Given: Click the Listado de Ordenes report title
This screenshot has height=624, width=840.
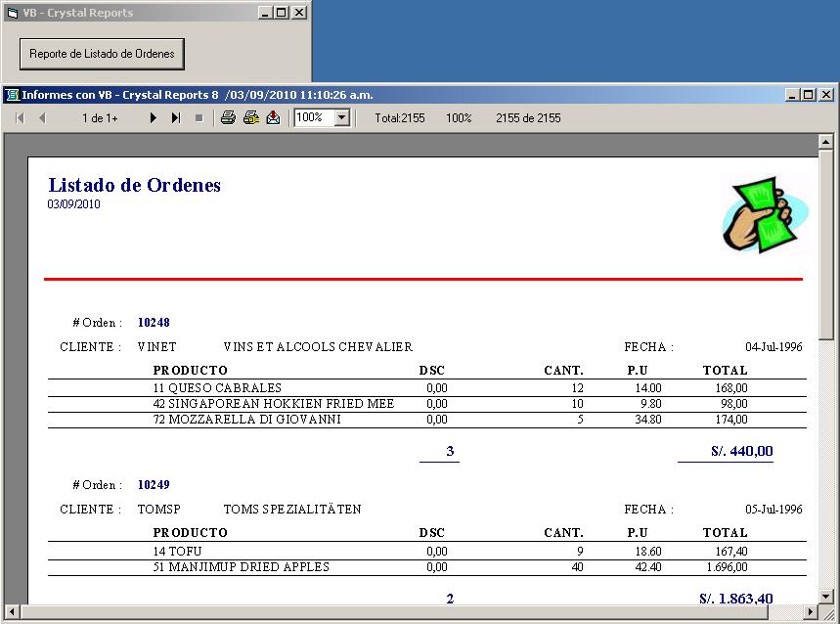Looking at the screenshot, I should click(x=133, y=185).
